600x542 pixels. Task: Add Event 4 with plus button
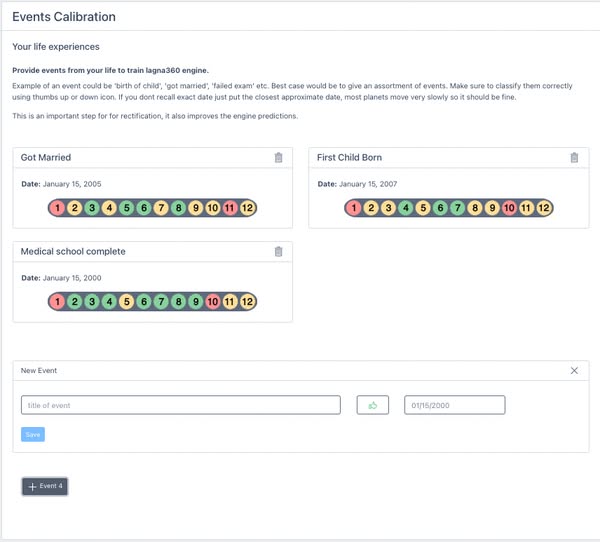pos(45,486)
